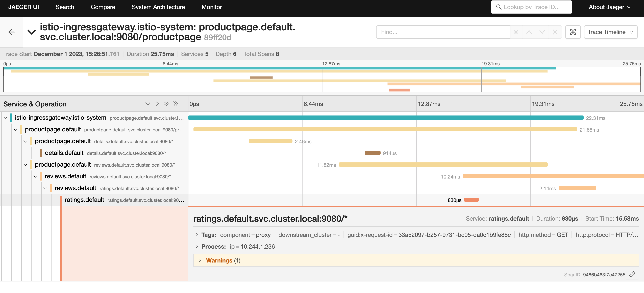Screen dimensions: 644x293
Task: Click the 2.46ms details call span bar
Action: 270,141
